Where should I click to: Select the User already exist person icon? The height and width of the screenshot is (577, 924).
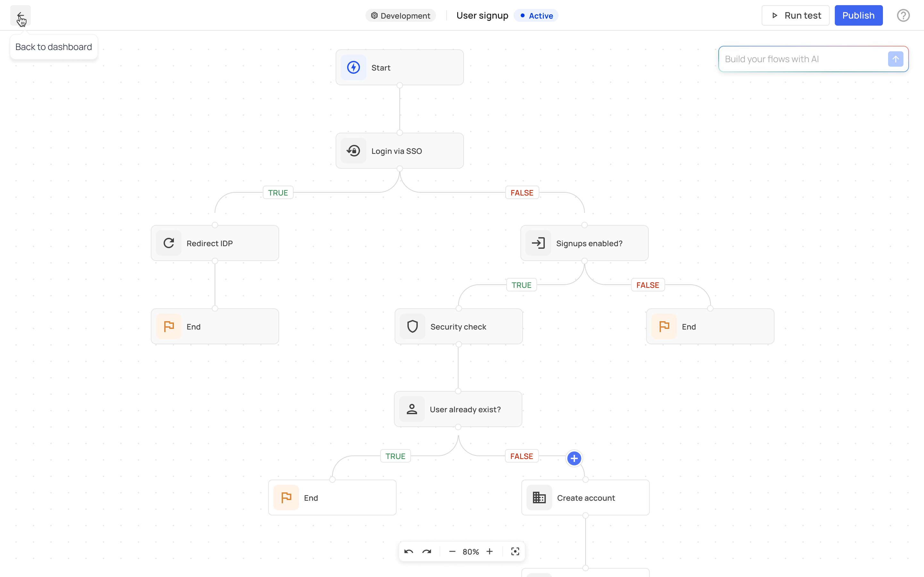[412, 409]
